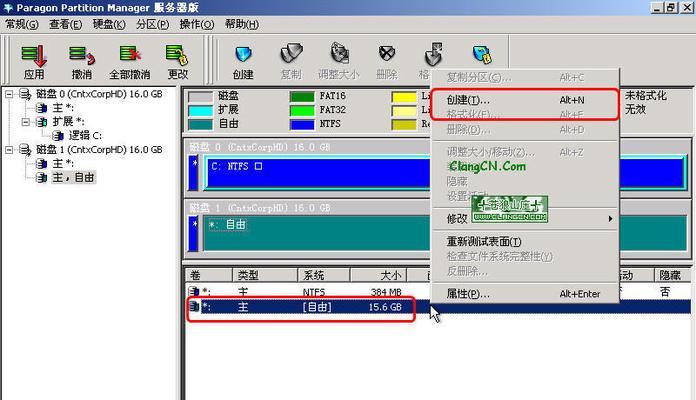Click the blue NTFS legend swatch
Image resolution: width=696 pixels, height=400 pixels.
click(x=302, y=124)
